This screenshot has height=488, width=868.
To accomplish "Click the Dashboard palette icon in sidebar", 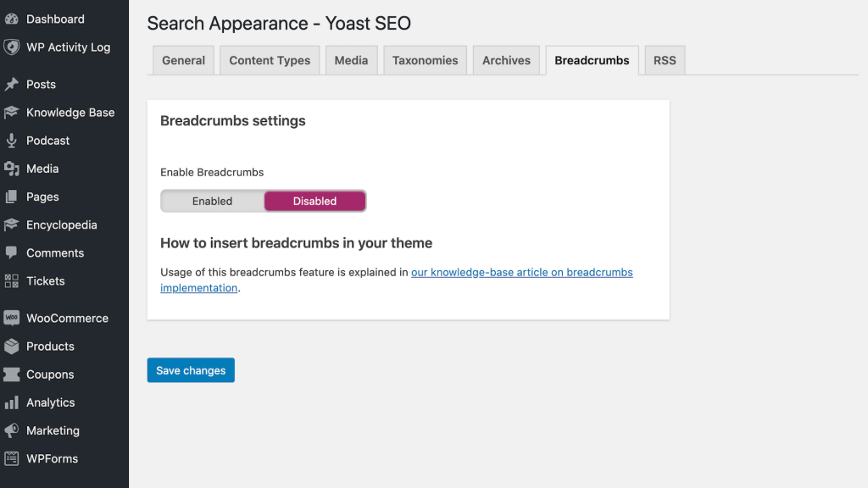I will coord(12,19).
